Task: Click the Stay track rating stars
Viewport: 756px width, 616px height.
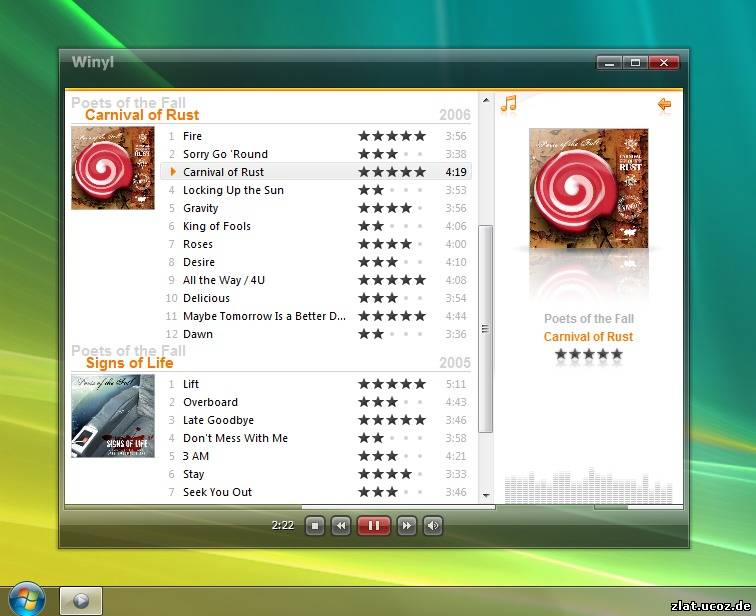Action: point(392,474)
